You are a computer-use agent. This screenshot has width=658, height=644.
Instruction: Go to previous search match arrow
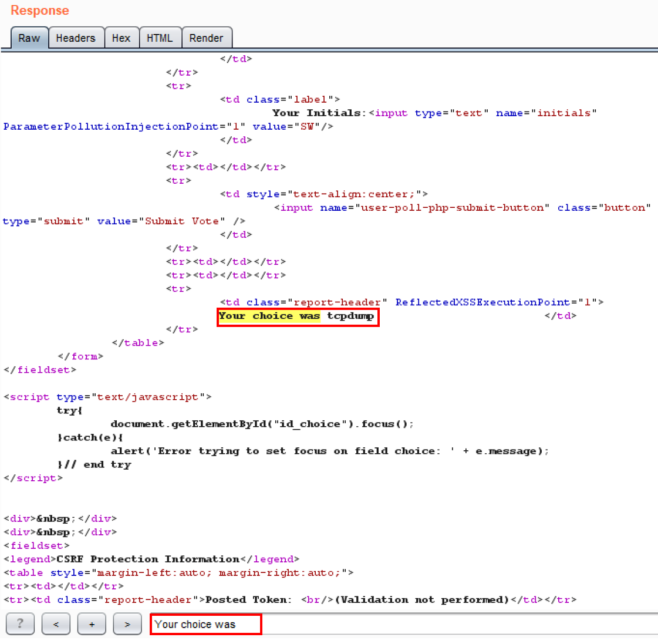(x=56, y=624)
